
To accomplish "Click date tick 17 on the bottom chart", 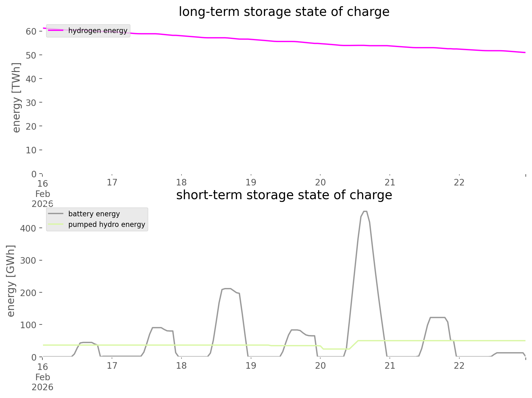I will (x=112, y=366).
